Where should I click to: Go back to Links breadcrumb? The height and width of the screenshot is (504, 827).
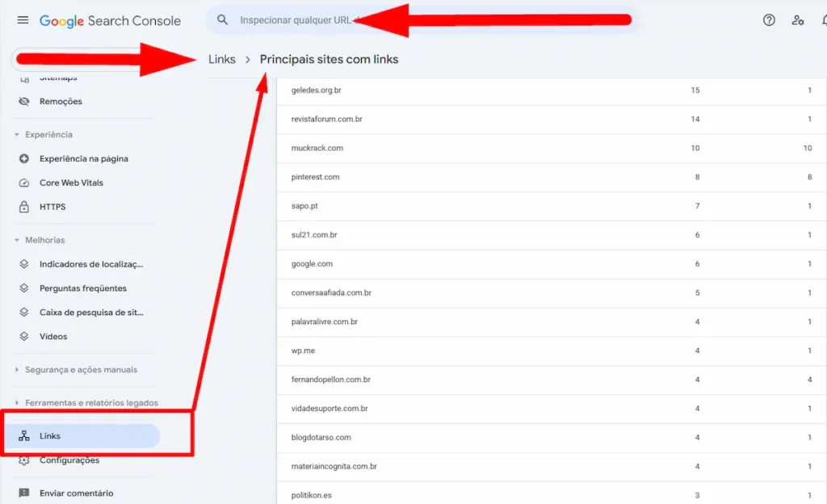click(222, 60)
